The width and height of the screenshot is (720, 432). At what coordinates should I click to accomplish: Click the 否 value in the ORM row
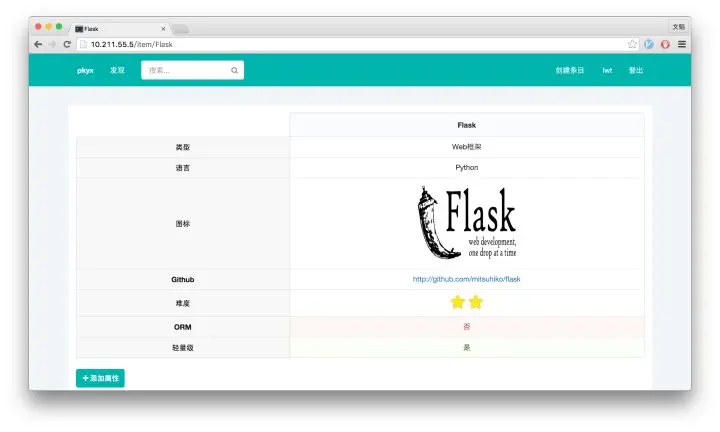coord(467,326)
